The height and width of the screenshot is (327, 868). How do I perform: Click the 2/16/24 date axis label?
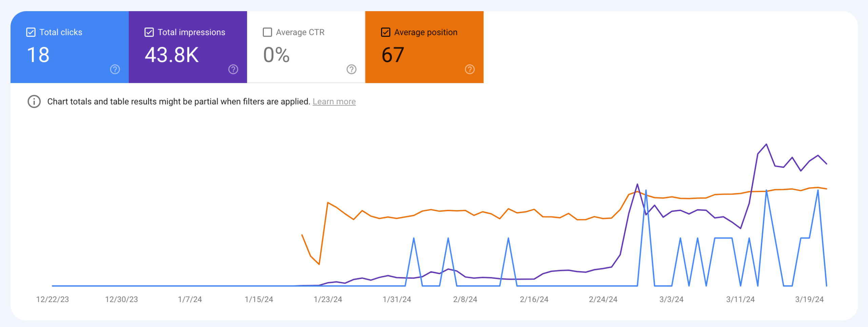pos(534,299)
